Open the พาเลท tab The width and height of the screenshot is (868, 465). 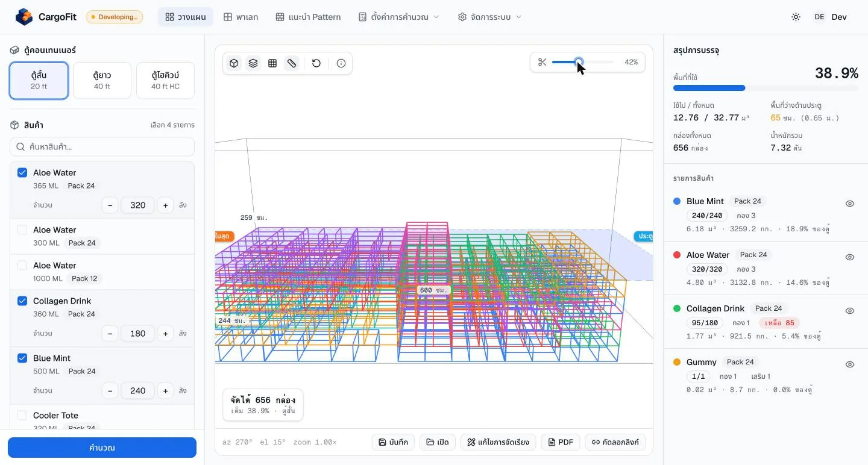click(x=241, y=17)
